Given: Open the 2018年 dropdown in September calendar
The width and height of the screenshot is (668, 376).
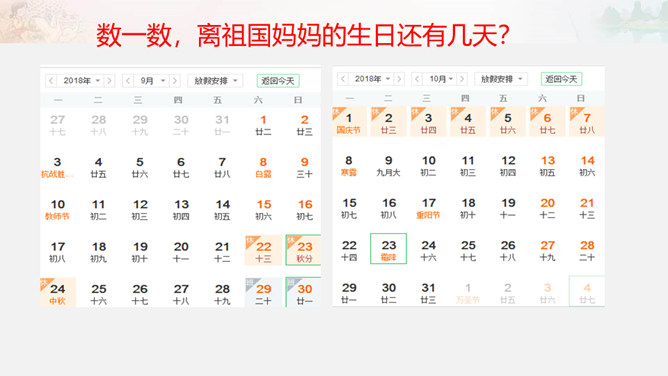Looking at the screenshot, I should pyautogui.click(x=81, y=80).
